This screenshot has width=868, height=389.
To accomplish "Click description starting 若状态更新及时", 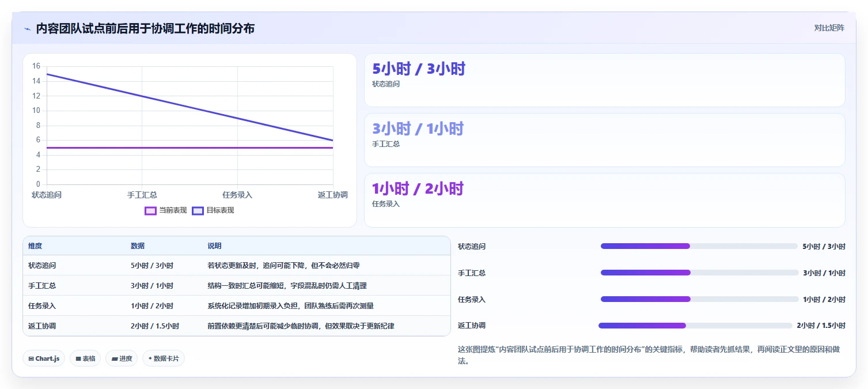I will [x=283, y=266].
